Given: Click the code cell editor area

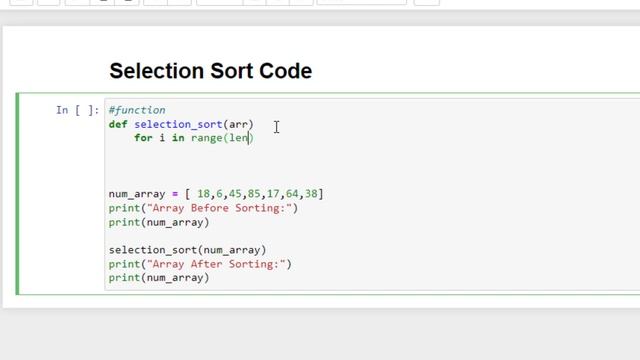Looking at the screenshot, I should click(x=372, y=194).
